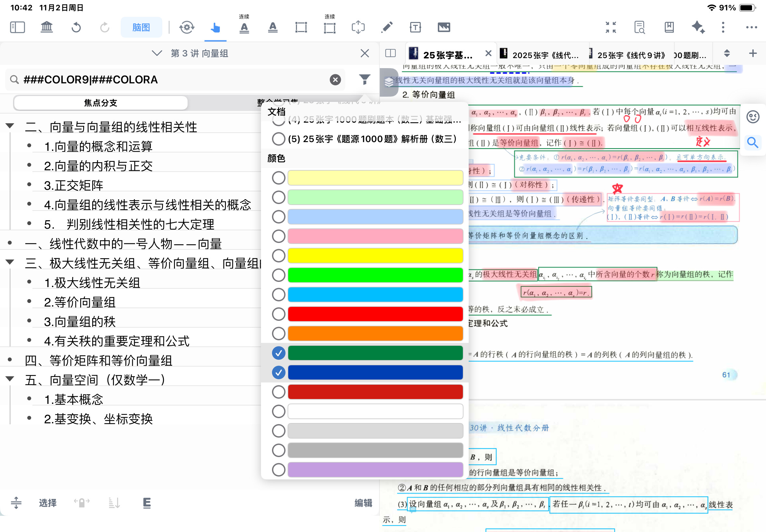Image resolution: width=766 pixels, height=532 pixels.
Task: Open the library building icon
Action: point(47,27)
